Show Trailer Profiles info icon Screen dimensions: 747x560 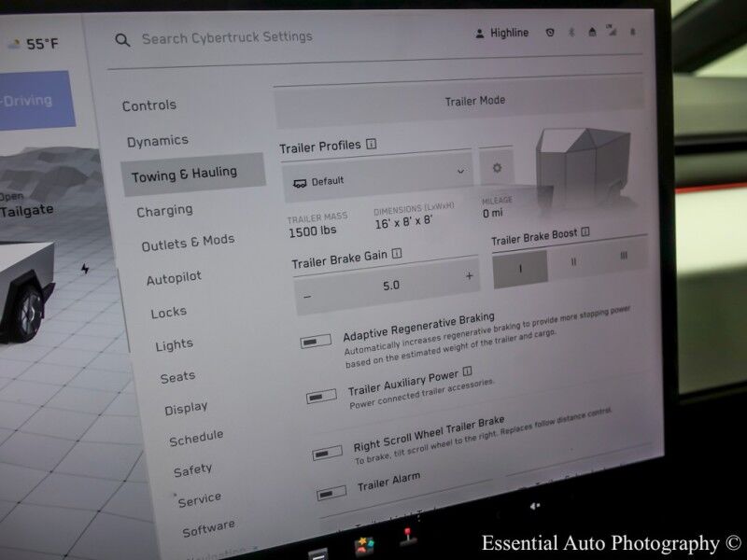(371, 145)
